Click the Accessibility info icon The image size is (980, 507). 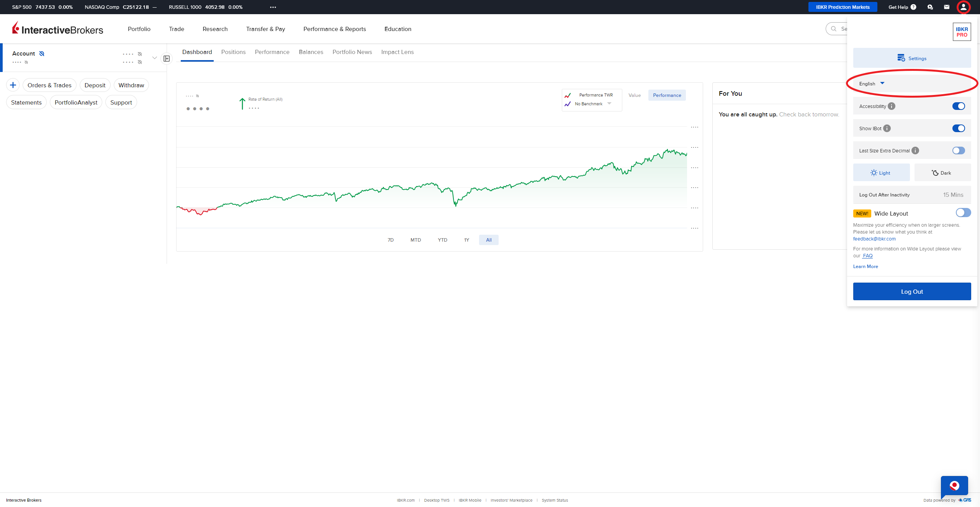coord(892,106)
